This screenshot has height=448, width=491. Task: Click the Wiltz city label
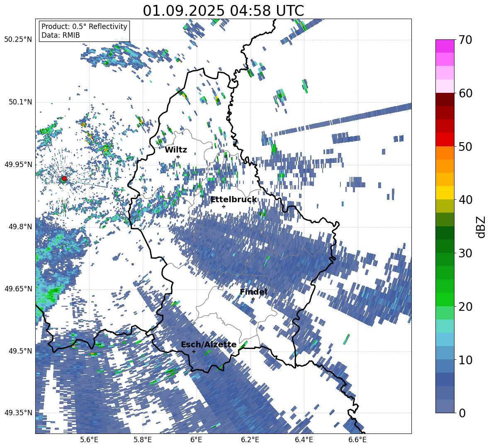[x=176, y=150]
